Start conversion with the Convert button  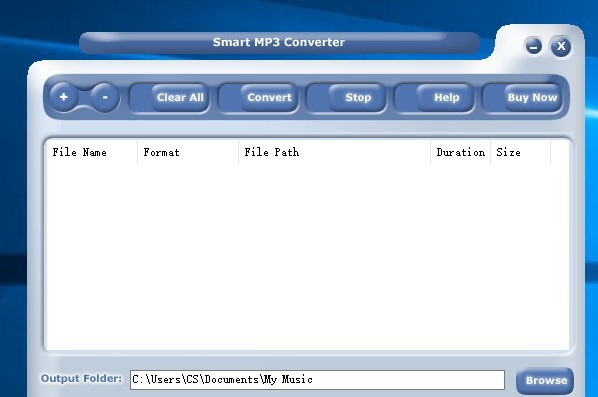coord(269,98)
